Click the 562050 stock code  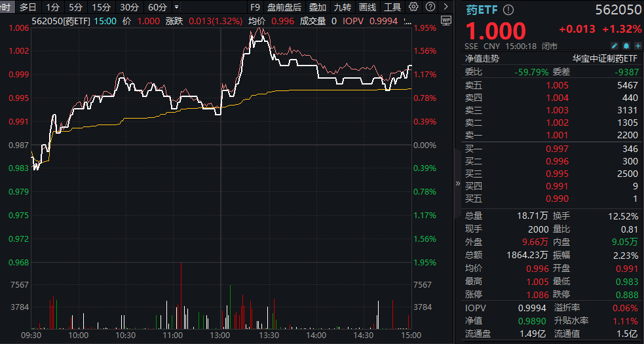(x=618, y=10)
